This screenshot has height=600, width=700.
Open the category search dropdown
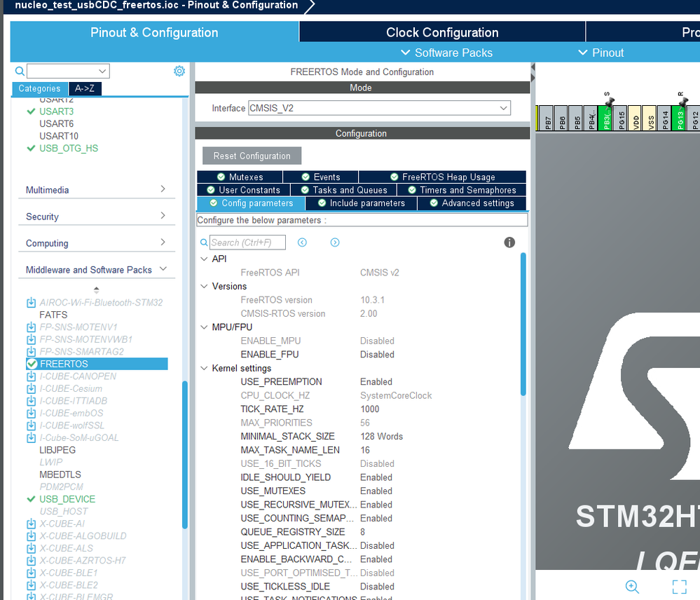click(102, 71)
